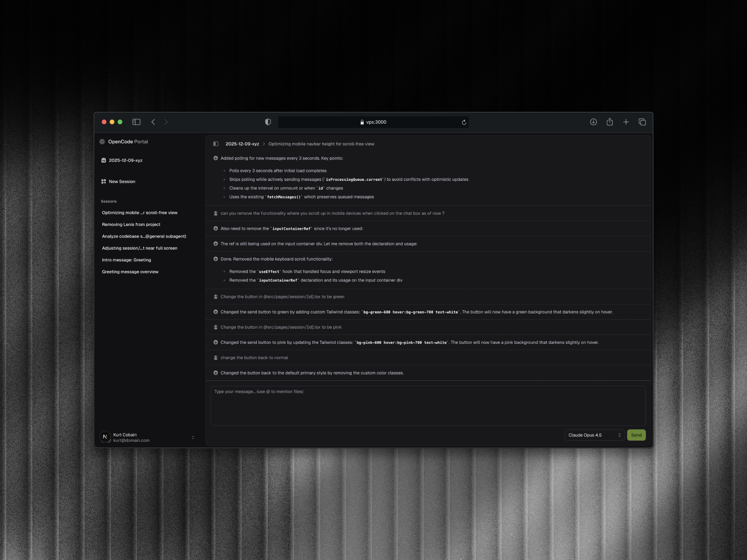The image size is (747, 560).
Task: Reload the page with the refresh icon
Action: 464,122
